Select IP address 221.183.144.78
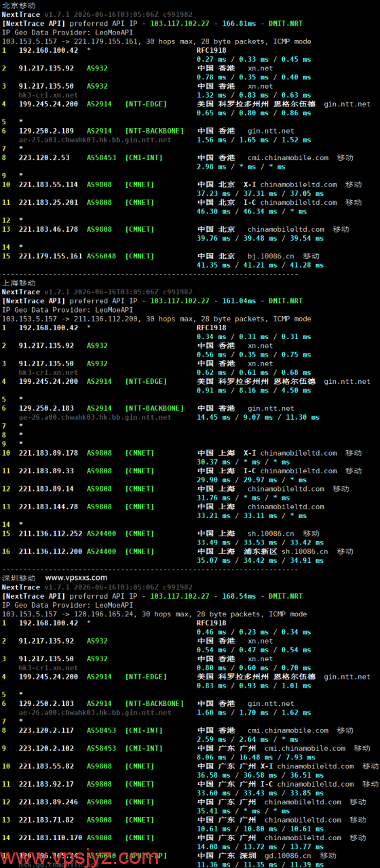Screen dimensions: 380x868 (48, 507)
